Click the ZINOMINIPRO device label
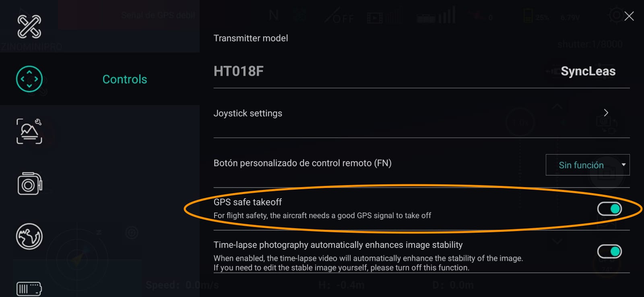 (31, 47)
